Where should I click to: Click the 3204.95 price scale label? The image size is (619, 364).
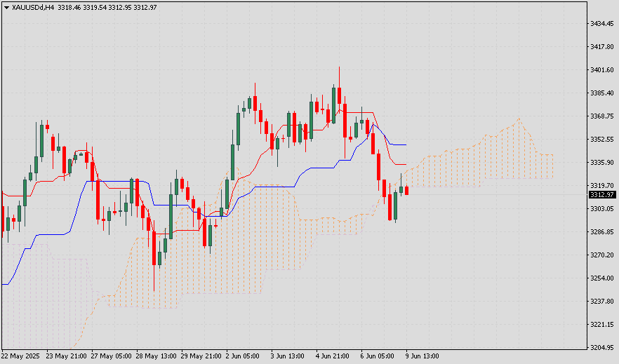click(601, 347)
